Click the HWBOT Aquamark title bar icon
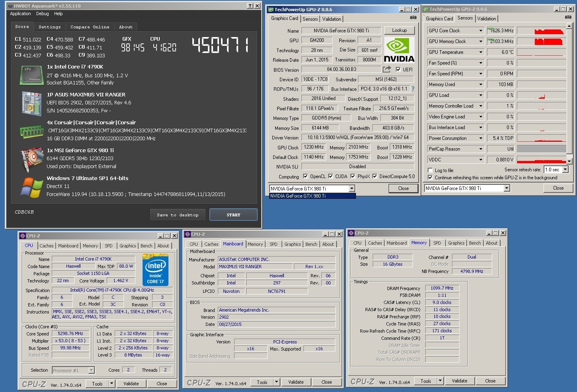 point(10,6)
